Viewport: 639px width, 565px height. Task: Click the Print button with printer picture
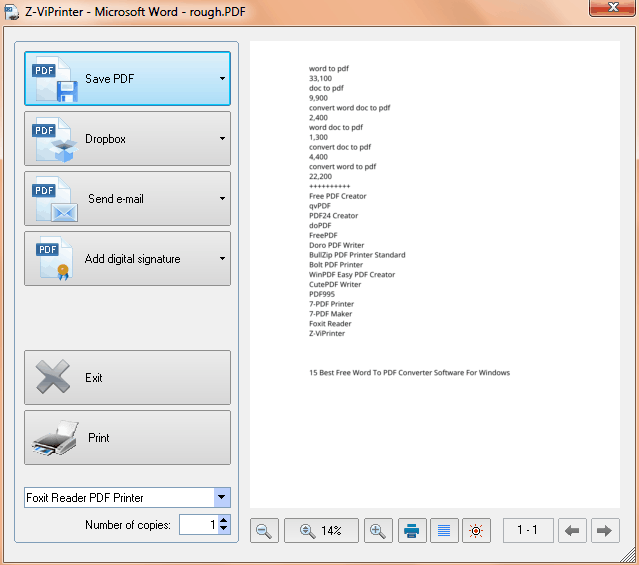(x=127, y=437)
